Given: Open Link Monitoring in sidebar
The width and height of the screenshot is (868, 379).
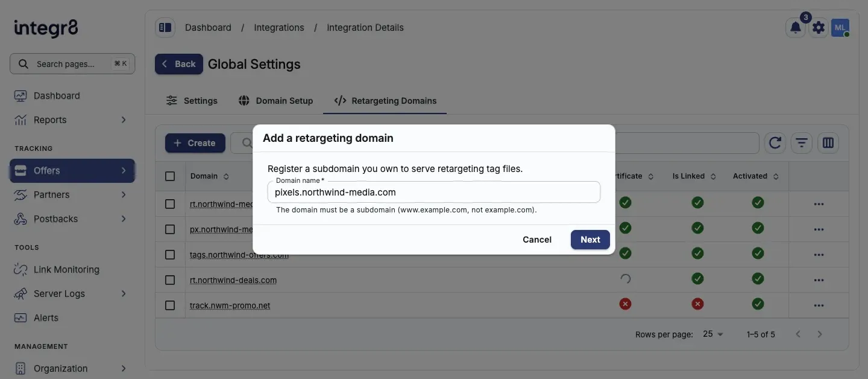Looking at the screenshot, I should (x=72, y=269).
